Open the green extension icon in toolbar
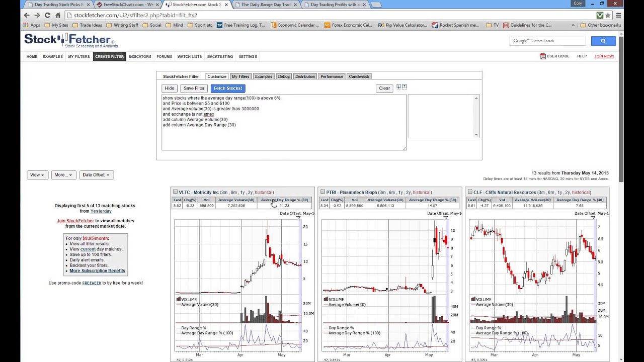 coord(600,15)
